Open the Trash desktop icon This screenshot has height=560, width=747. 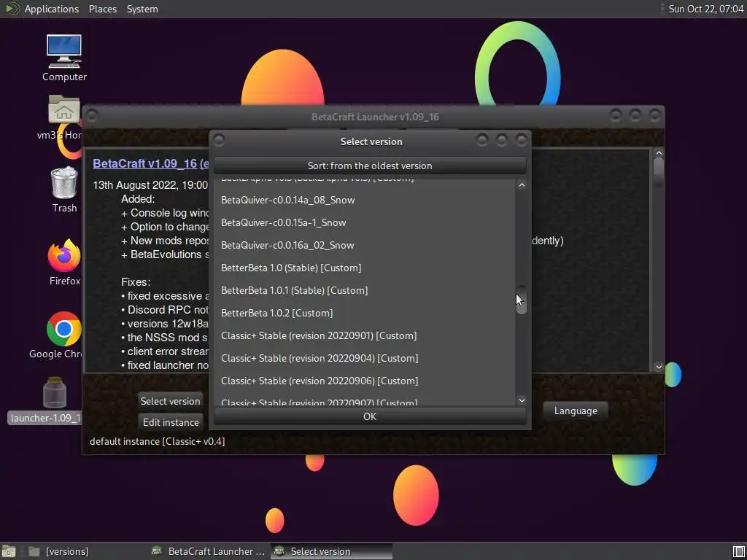[x=64, y=189]
